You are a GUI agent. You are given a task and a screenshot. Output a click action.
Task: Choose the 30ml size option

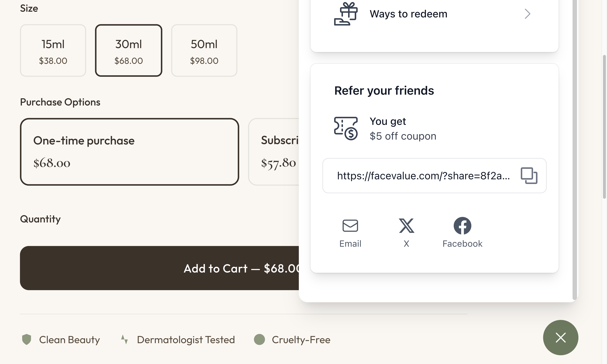129,51
